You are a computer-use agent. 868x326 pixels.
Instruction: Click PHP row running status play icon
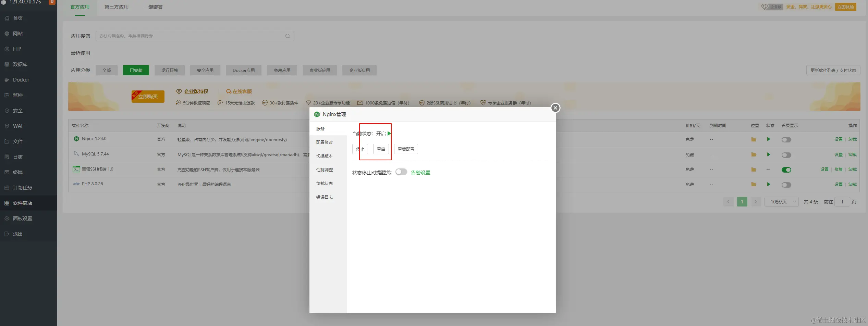point(769,184)
